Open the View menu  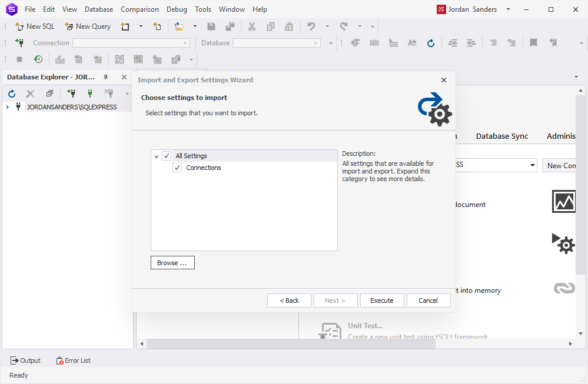69,9
